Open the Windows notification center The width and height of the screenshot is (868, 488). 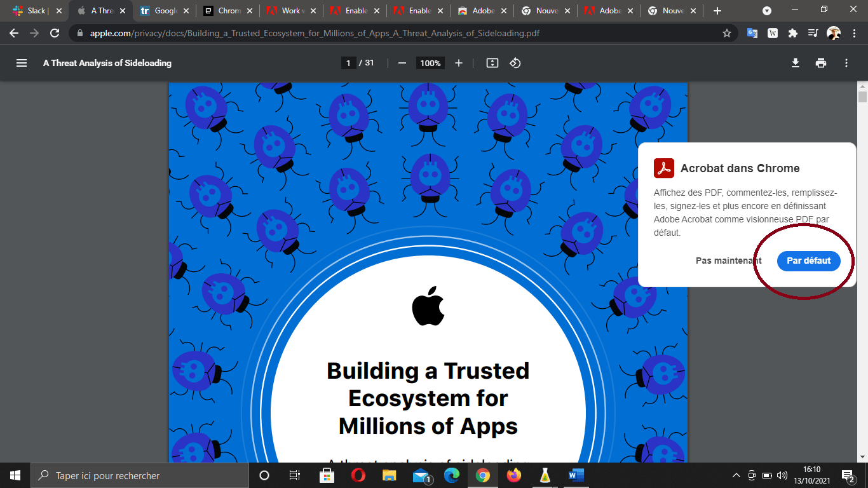click(848, 475)
